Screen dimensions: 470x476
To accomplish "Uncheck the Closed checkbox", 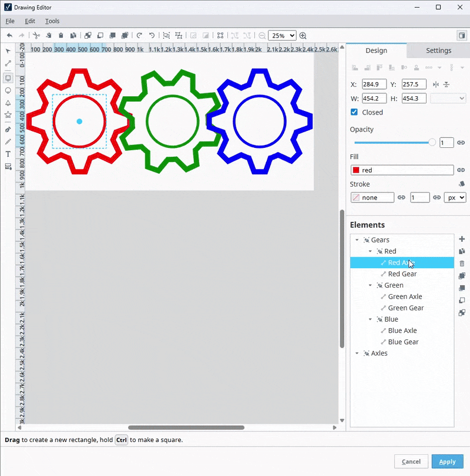I will (x=353, y=112).
